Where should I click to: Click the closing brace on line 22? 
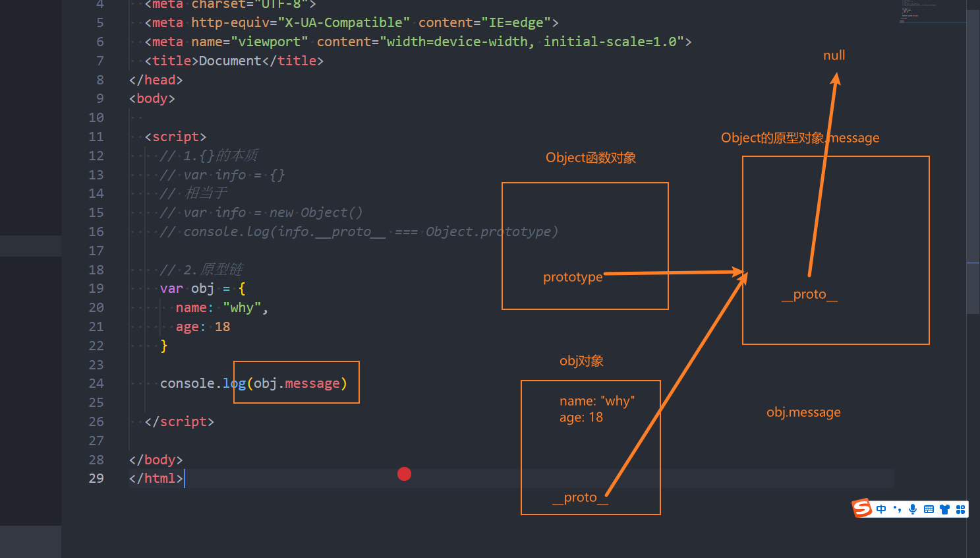point(164,346)
